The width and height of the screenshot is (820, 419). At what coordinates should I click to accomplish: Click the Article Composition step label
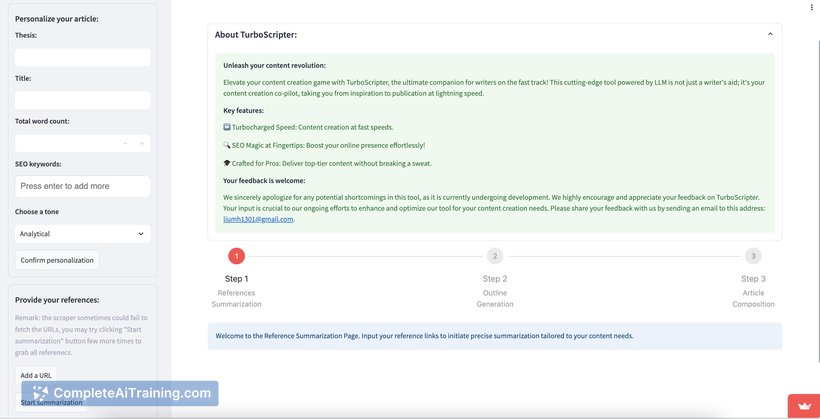click(x=753, y=299)
